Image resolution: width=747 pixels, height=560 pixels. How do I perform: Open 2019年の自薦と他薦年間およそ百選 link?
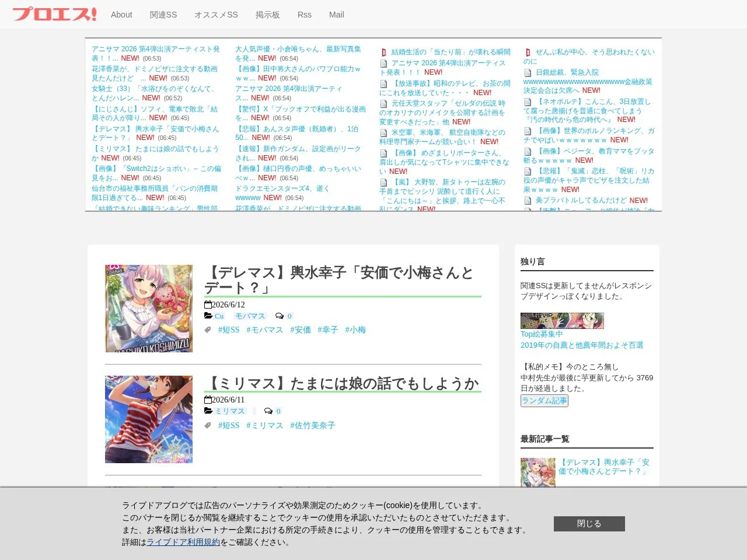[582, 345]
